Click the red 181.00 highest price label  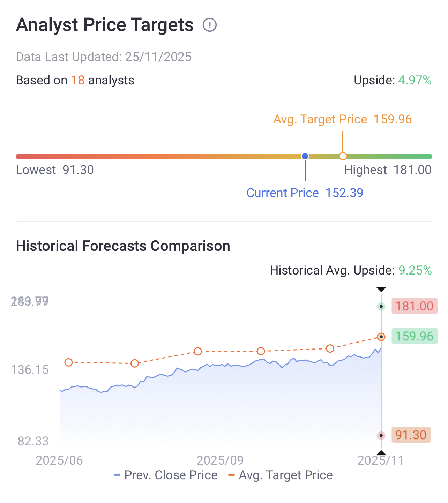(414, 306)
